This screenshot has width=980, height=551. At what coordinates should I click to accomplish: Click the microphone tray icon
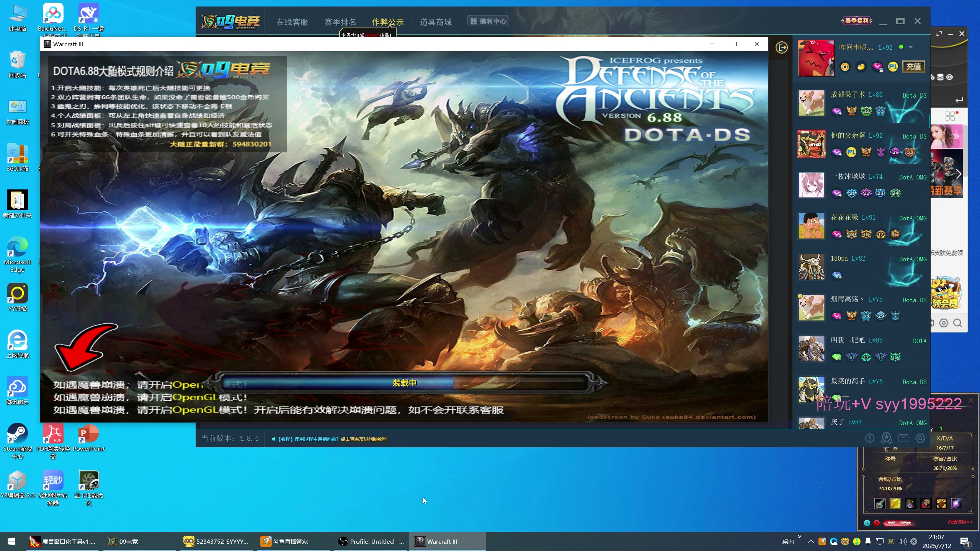[x=868, y=541]
